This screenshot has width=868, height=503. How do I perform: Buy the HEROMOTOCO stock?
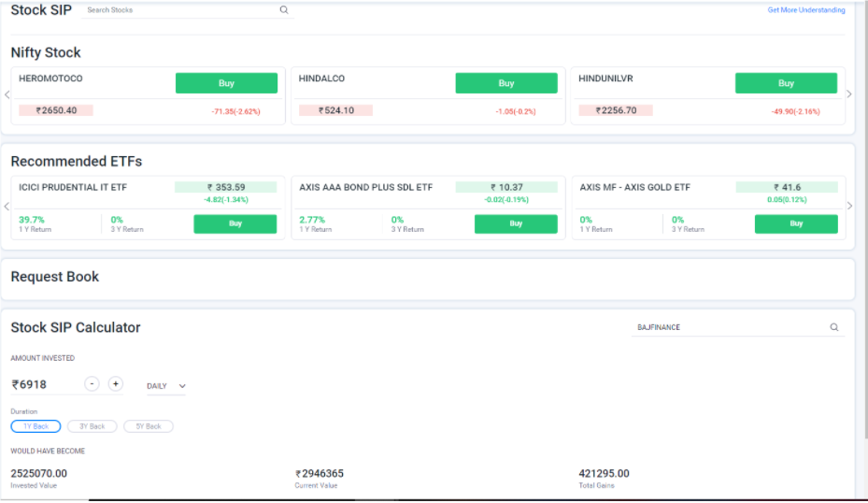coord(226,83)
